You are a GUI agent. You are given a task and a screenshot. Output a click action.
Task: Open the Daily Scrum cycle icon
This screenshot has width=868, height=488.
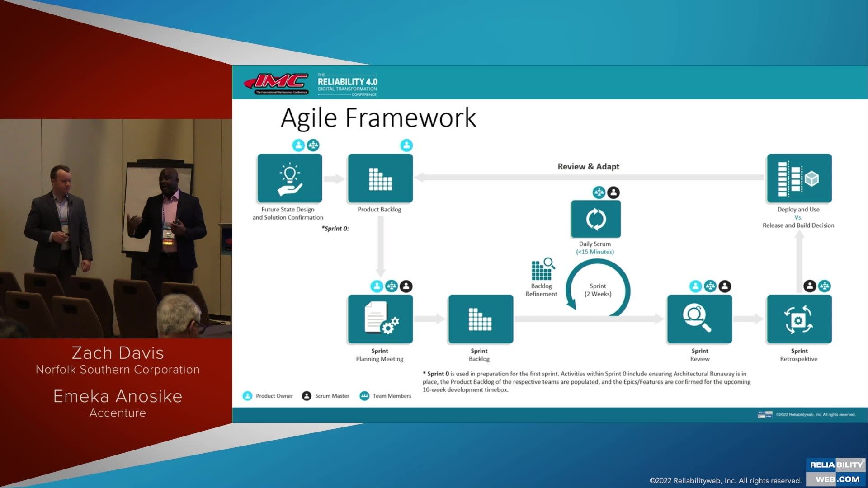(595, 218)
